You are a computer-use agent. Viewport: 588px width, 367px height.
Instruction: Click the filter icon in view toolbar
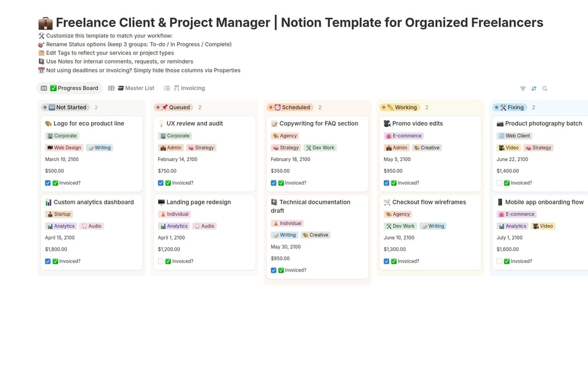click(522, 89)
